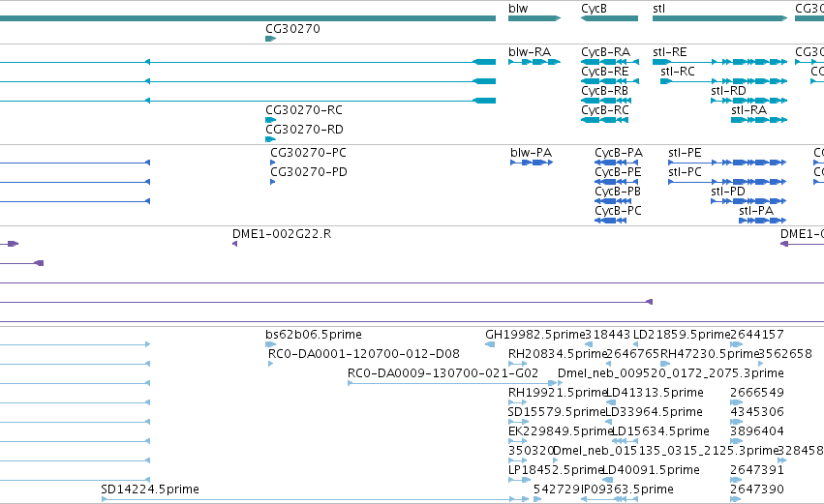This screenshot has height=504, width=824.
Task: Select the stl-RC transcript label
Action: pos(678,71)
